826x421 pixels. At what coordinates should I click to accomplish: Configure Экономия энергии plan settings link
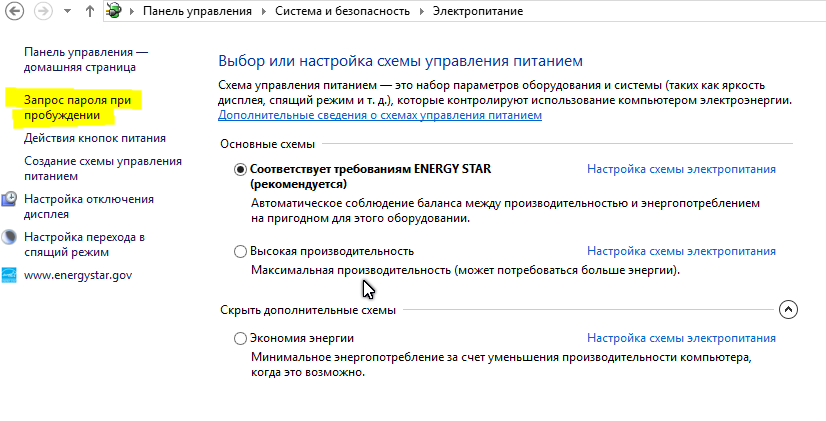pyautogui.click(x=681, y=338)
